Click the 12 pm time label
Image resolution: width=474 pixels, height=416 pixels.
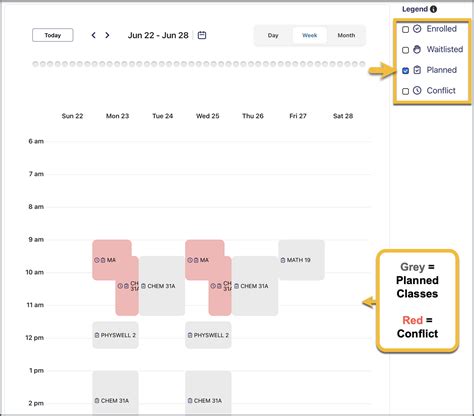pos(35,338)
